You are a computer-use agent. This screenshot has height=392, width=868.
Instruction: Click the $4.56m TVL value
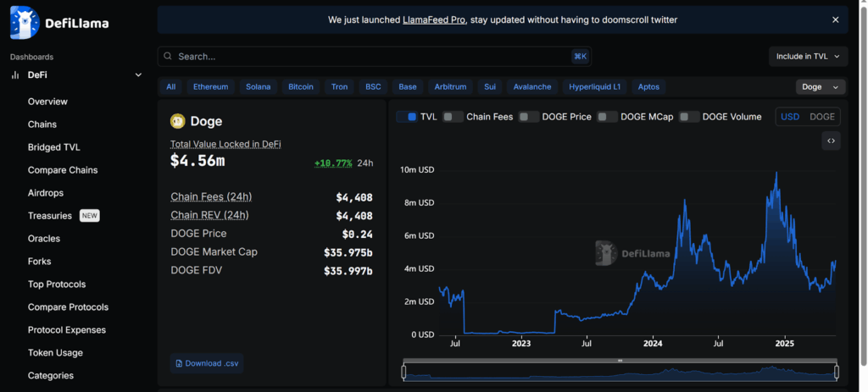coord(198,161)
